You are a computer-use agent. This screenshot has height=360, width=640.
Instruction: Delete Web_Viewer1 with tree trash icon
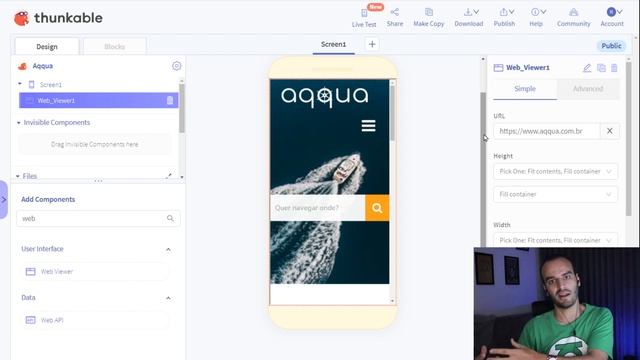click(x=170, y=100)
